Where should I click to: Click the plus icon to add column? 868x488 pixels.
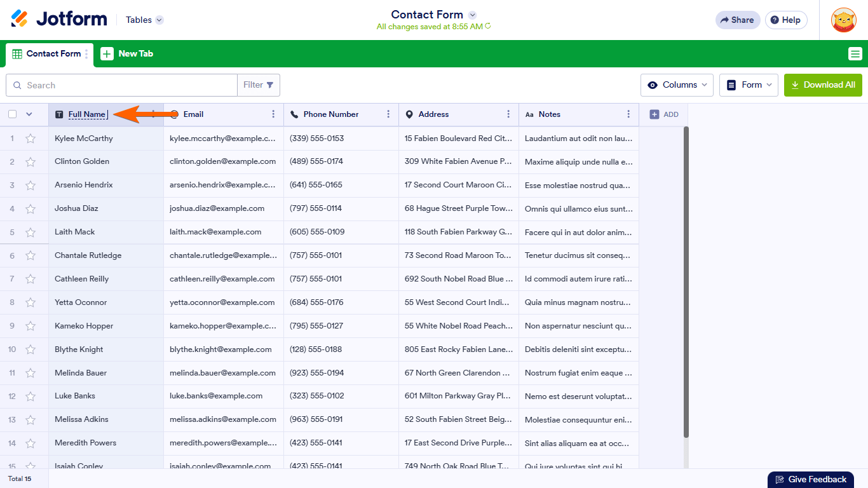[654, 114]
